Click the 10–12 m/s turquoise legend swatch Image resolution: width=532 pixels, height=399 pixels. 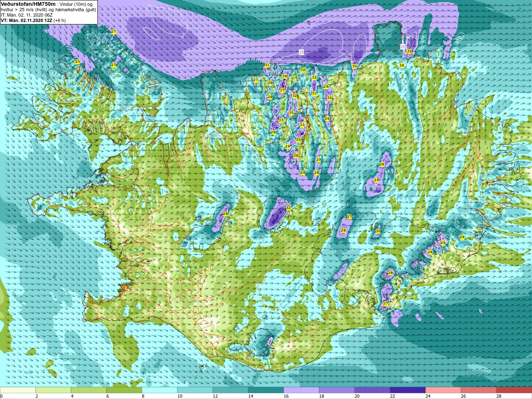click(x=195, y=390)
